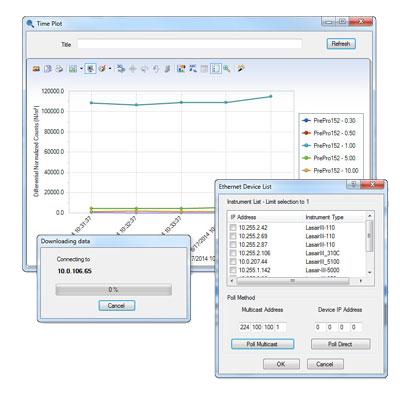Click the highlighted mouse pointer icon in chart toolbar

click(90, 69)
